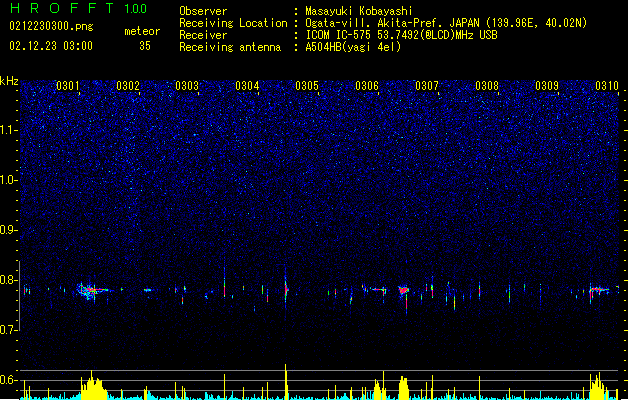Image resolution: width=629 pixels, height=400 pixels.
Task: Click the bright red echo before 0307
Action: coord(404,290)
